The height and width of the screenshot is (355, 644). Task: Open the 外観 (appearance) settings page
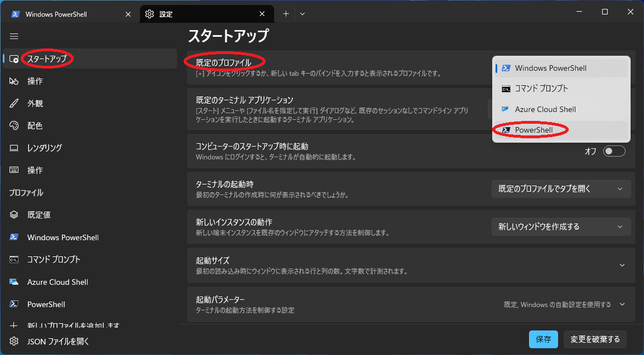tap(35, 103)
